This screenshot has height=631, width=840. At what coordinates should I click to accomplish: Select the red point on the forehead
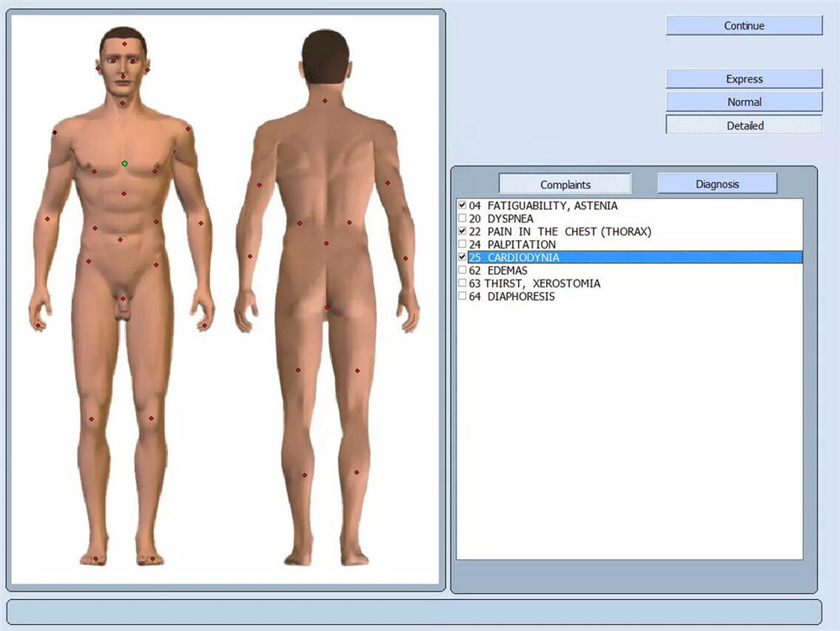124,44
